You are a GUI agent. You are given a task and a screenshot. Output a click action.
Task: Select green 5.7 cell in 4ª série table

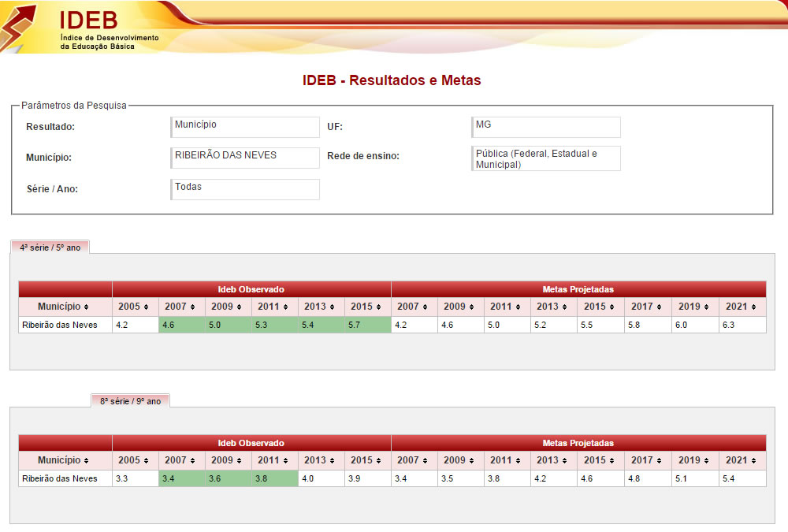coord(367,325)
